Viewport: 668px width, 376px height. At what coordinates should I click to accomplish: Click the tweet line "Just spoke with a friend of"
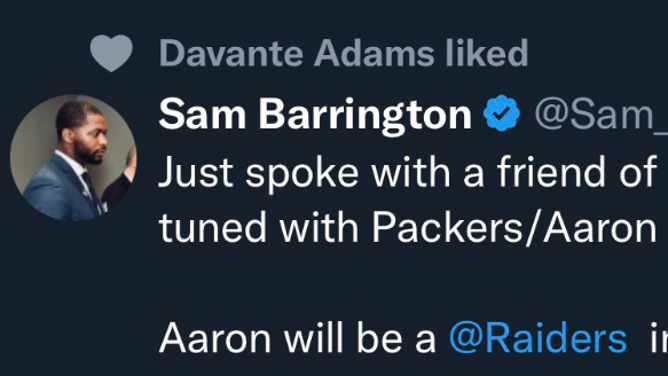(407, 172)
